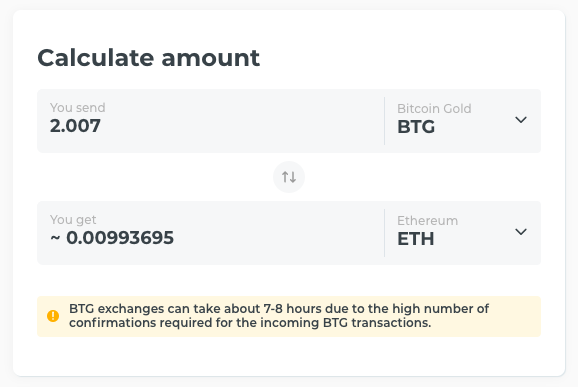Image resolution: width=578 pixels, height=387 pixels.
Task: Click the Bitcoin Gold currency label
Action: (x=434, y=109)
